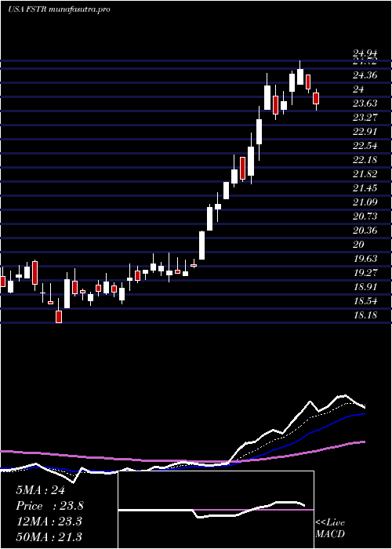
Task: Click the 22.91 price axis label
Action: pyautogui.click(x=365, y=132)
